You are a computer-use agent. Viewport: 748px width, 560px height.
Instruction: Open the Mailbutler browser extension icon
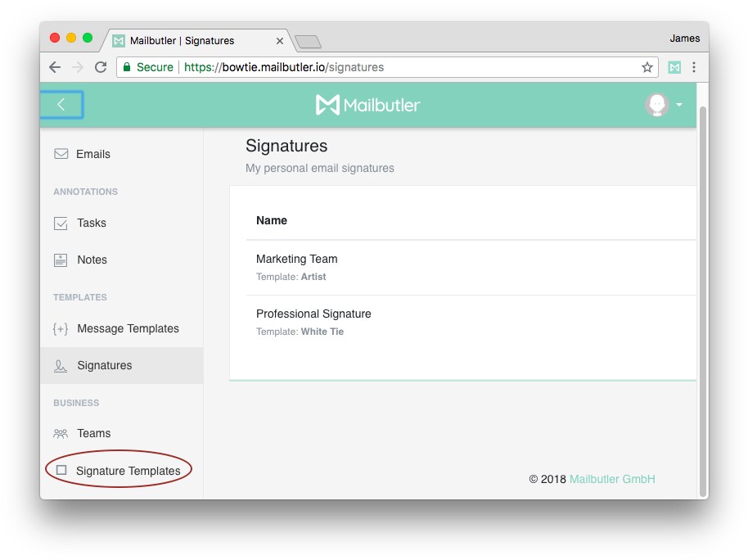pyautogui.click(x=674, y=67)
